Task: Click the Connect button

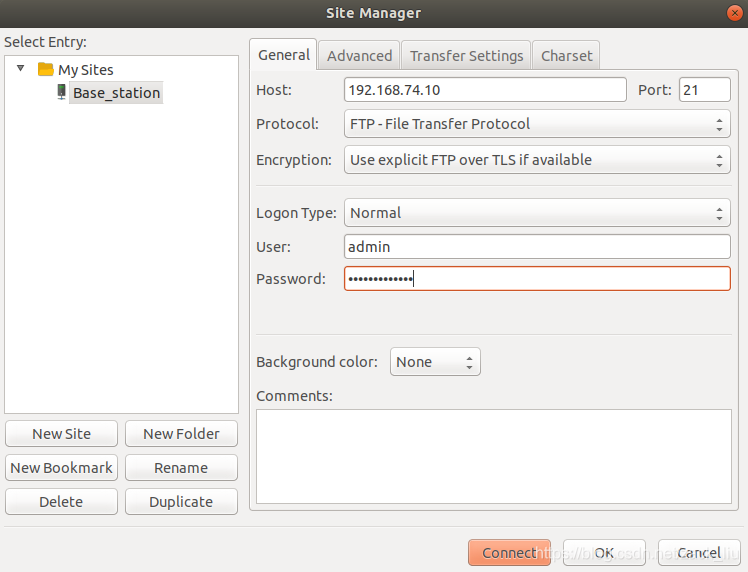Action: click(509, 552)
